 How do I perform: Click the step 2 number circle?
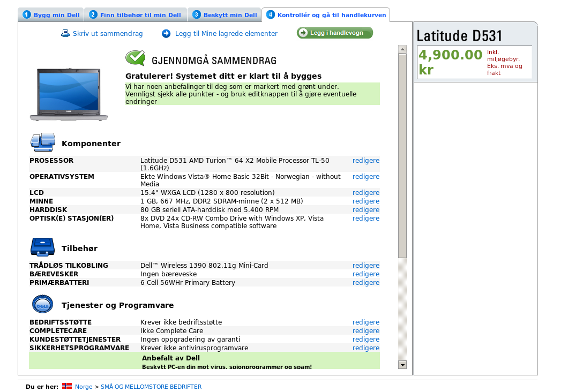93,14
